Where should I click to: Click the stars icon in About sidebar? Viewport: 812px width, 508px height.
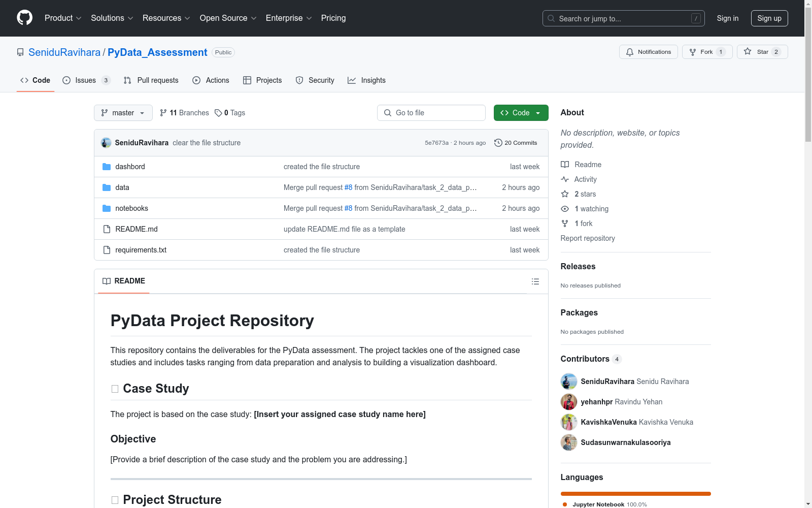click(565, 194)
